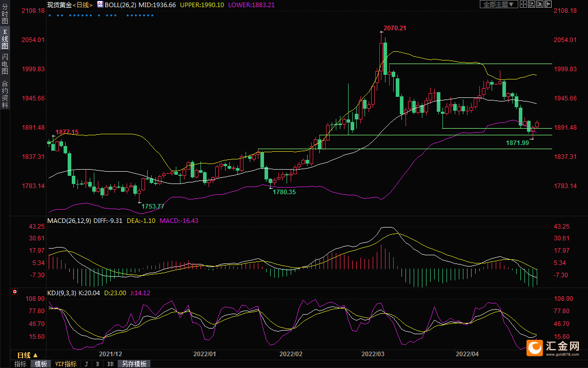Click the crosshair cursor icon in the top-right

pyautogui.click(x=523, y=4)
